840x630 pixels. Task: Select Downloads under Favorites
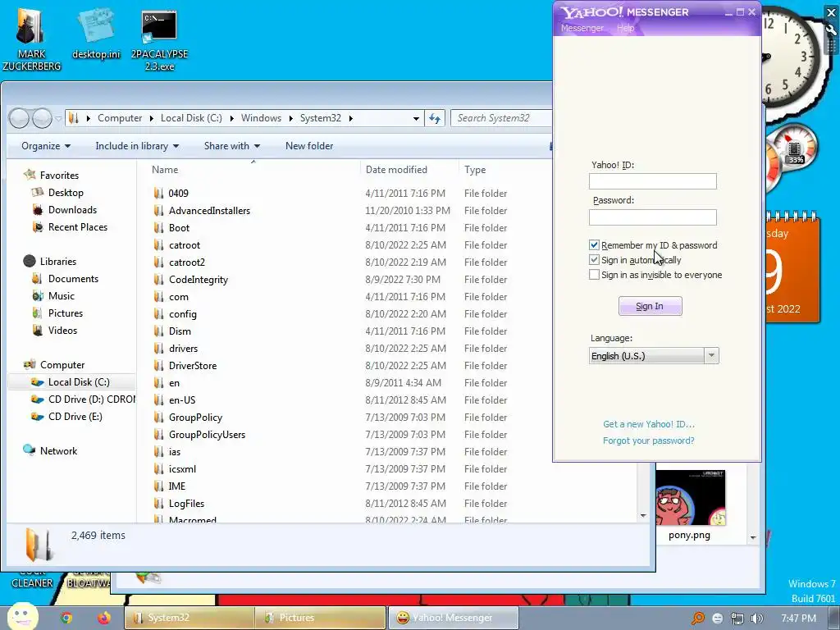[x=72, y=209]
